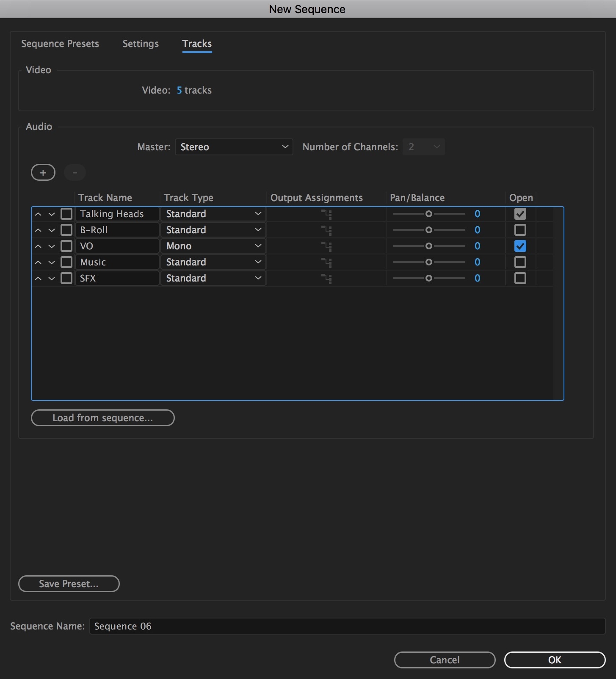Move Music track up with arrow
Screen dimensions: 616x679
point(38,262)
